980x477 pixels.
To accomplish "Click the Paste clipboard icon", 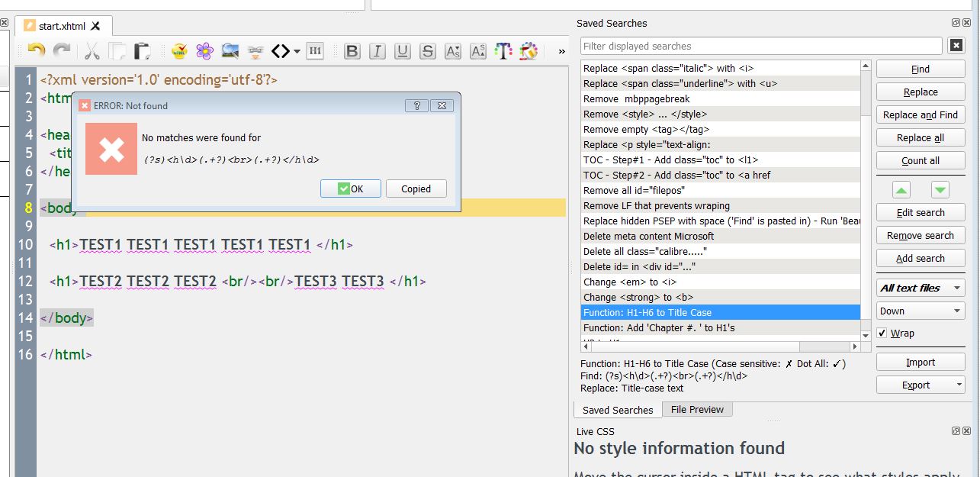I will [143, 51].
